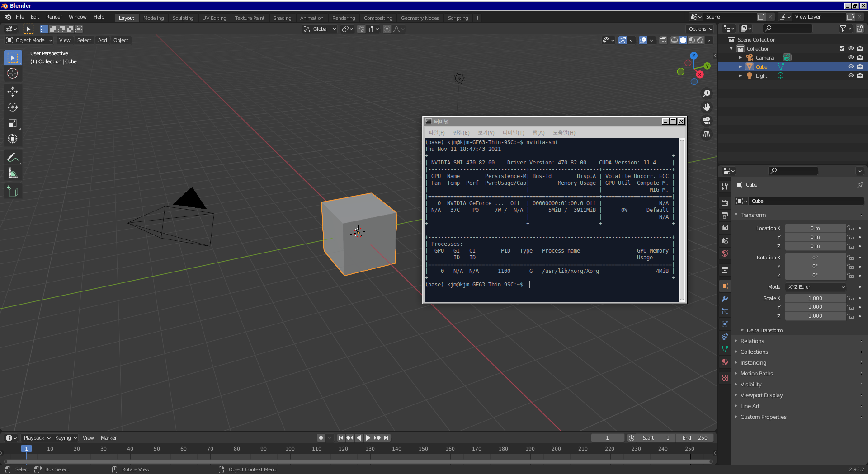Select the Measure tool
The image size is (868, 474).
13,174
